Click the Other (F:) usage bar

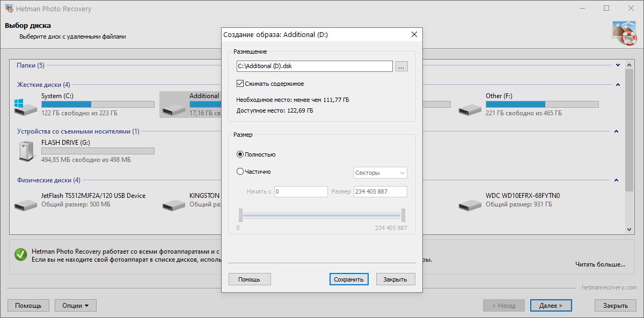pyautogui.click(x=542, y=105)
